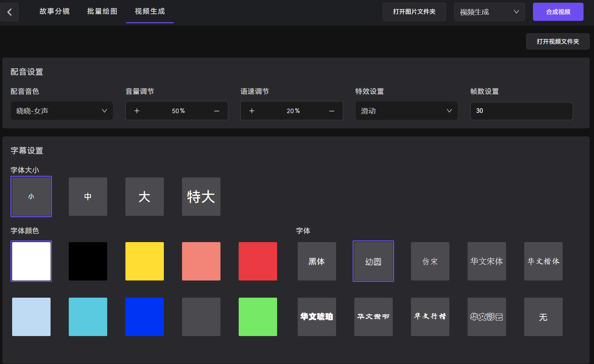
Task: Click the 打开图片文件夹 button
Action: [414, 12]
